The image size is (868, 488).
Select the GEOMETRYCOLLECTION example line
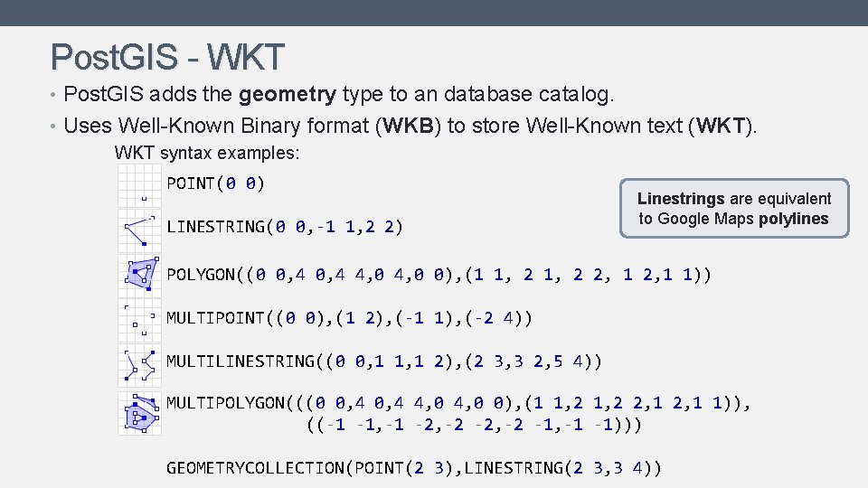[414, 467]
